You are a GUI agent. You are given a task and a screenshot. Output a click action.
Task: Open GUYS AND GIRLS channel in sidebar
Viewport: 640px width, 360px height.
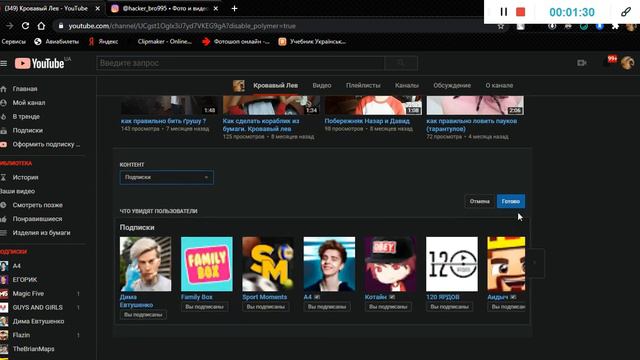[x=38, y=307]
